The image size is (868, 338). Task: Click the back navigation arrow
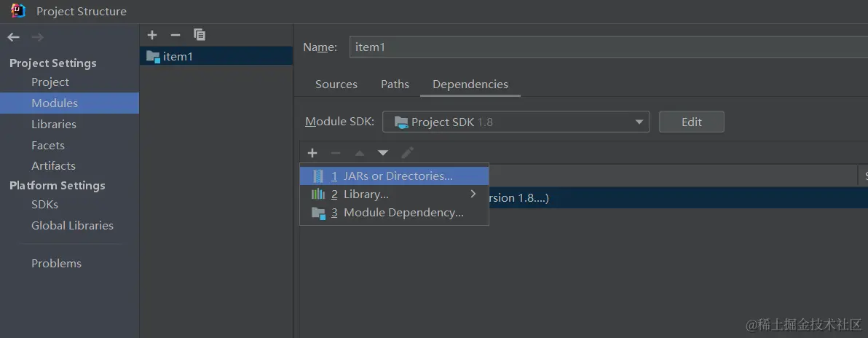pyautogui.click(x=13, y=37)
